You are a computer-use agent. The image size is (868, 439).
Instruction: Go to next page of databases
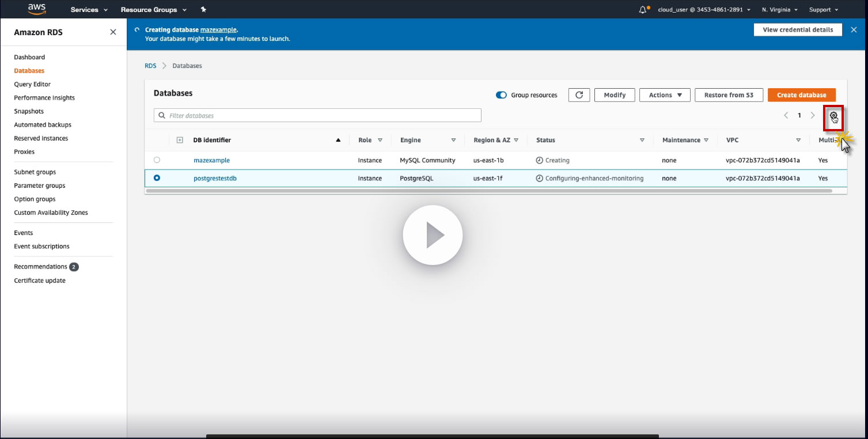coord(813,115)
